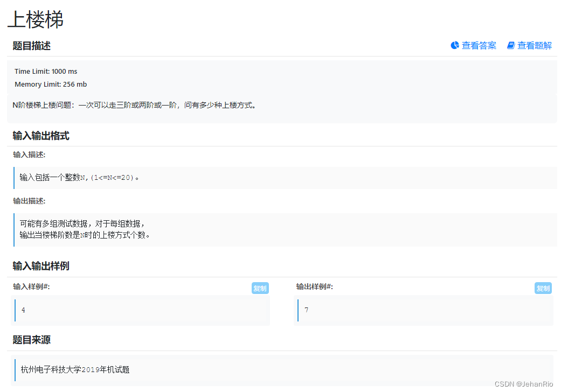The width and height of the screenshot is (561, 392).
Task: Click the 题目来源 heading
Action: [31, 340]
